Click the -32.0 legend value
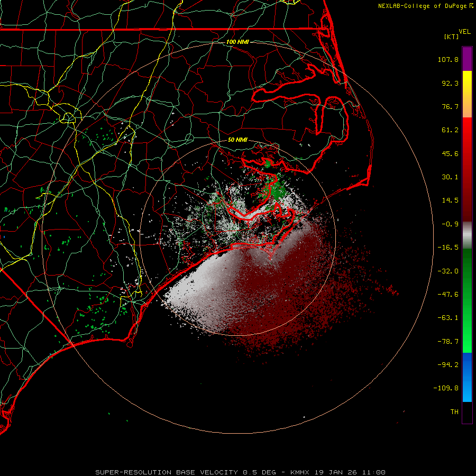 coord(448,271)
